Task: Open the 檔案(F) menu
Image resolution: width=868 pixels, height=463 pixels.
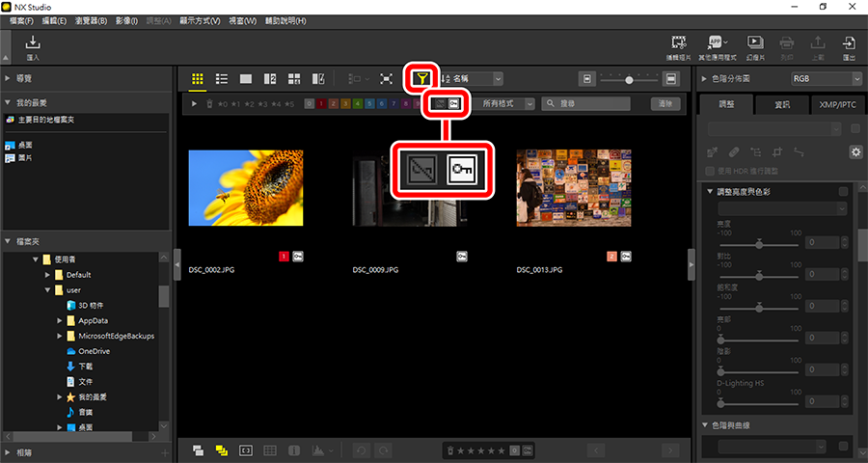Action: (21, 21)
